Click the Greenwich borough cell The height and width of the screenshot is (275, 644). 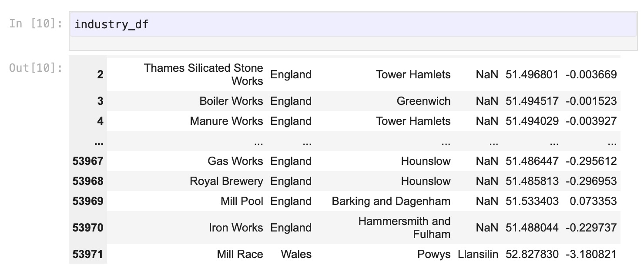click(x=423, y=101)
